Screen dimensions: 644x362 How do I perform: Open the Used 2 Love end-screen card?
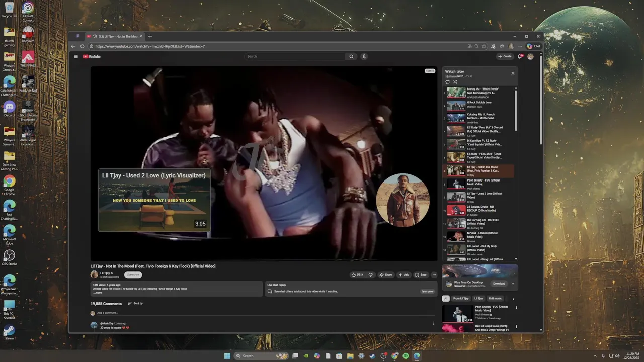(x=154, y=200)
